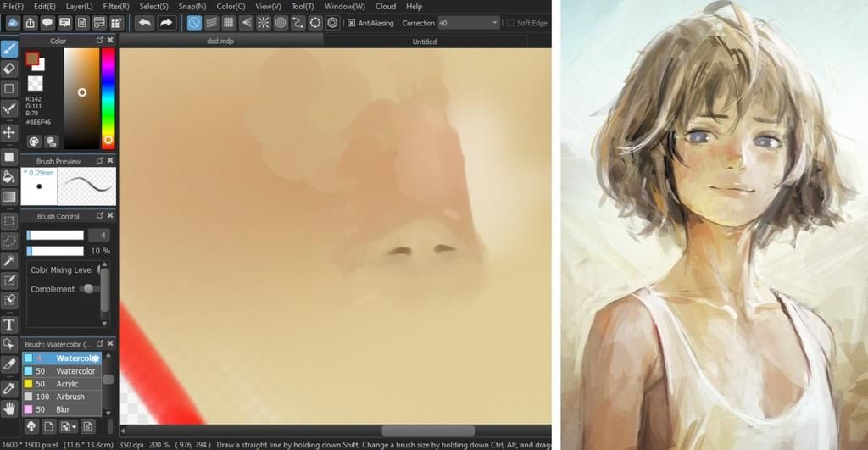Choose the Divide (knife) tool

point(8,364)
